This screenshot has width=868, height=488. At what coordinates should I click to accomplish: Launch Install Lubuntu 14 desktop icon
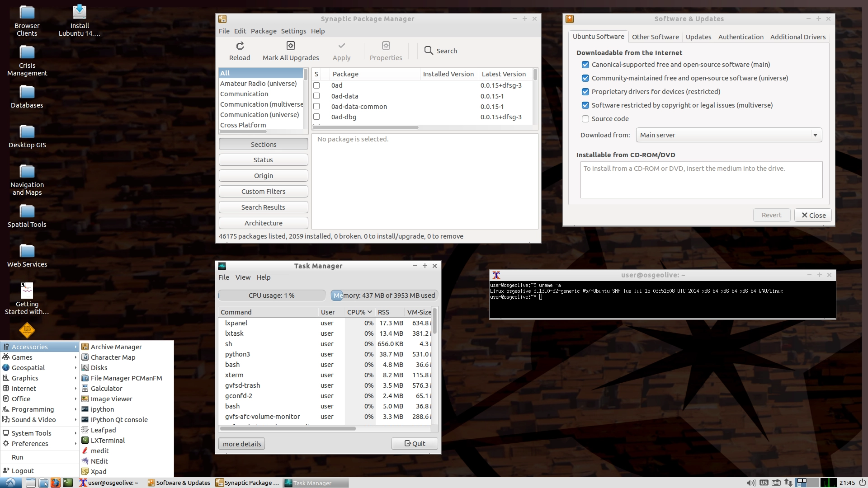[x=80, y=21]
